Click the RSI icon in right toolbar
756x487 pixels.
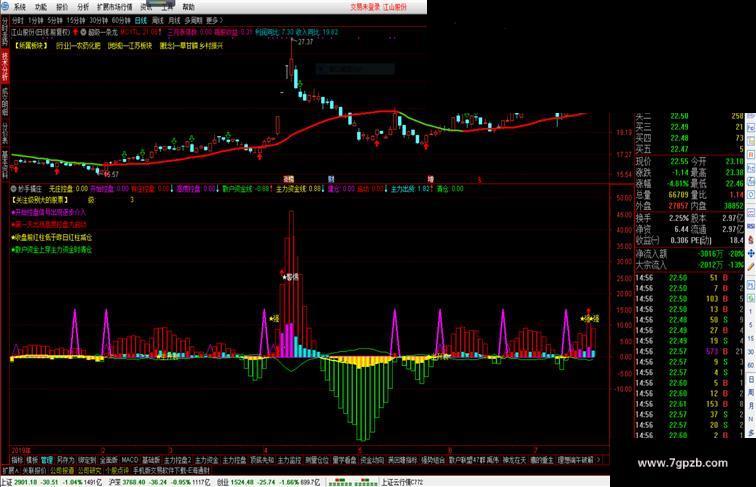751,227
